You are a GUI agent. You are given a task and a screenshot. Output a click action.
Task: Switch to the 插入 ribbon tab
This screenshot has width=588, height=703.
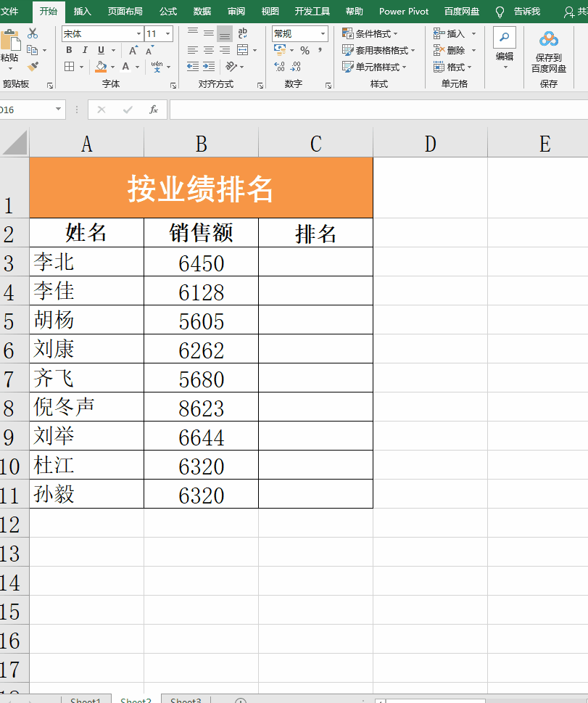[x=82, y=11]
